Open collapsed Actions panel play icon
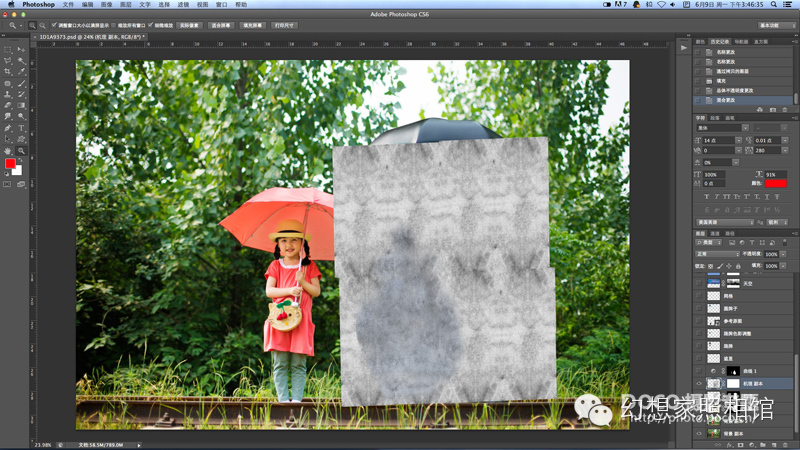800x450 pixels. 684,47
